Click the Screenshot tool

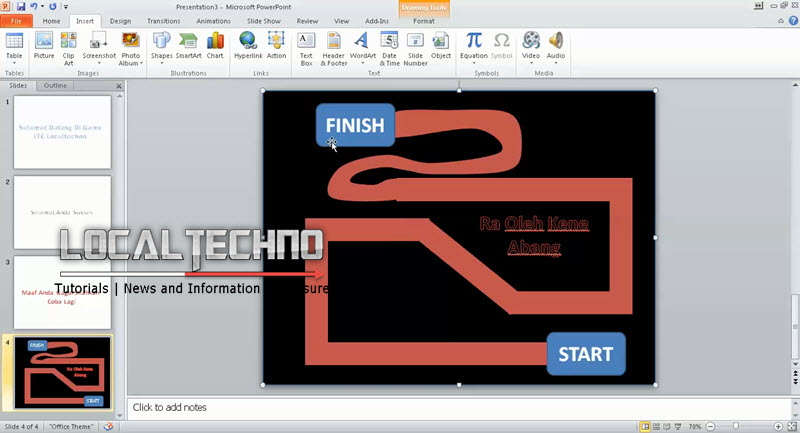click(99, 48)
